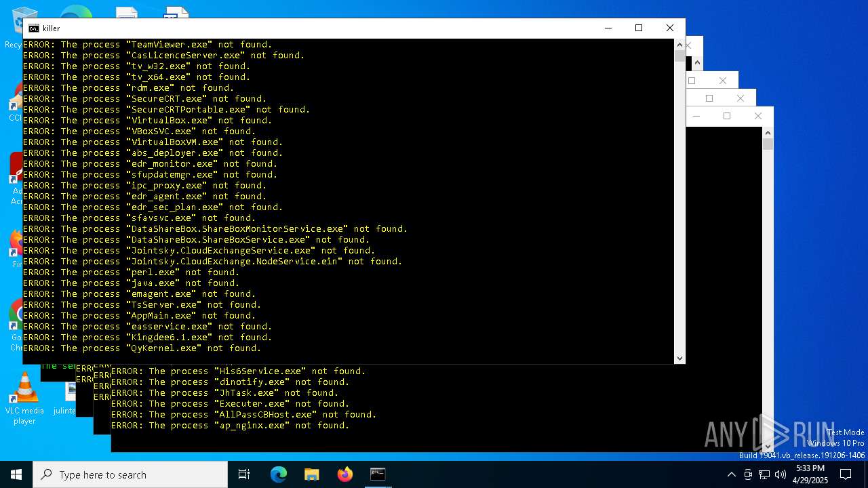Click the "DataShareBox.ShareBoxMonitorService.exe" line
The height and width of the screenshot is (488, 868).
[x=215, y=229]
